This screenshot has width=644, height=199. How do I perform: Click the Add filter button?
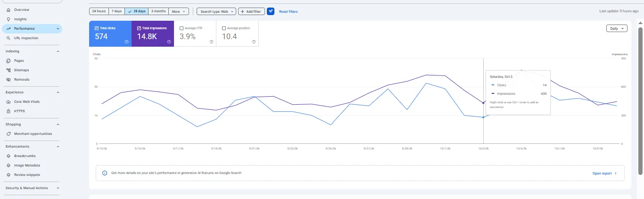coord(251,11)
